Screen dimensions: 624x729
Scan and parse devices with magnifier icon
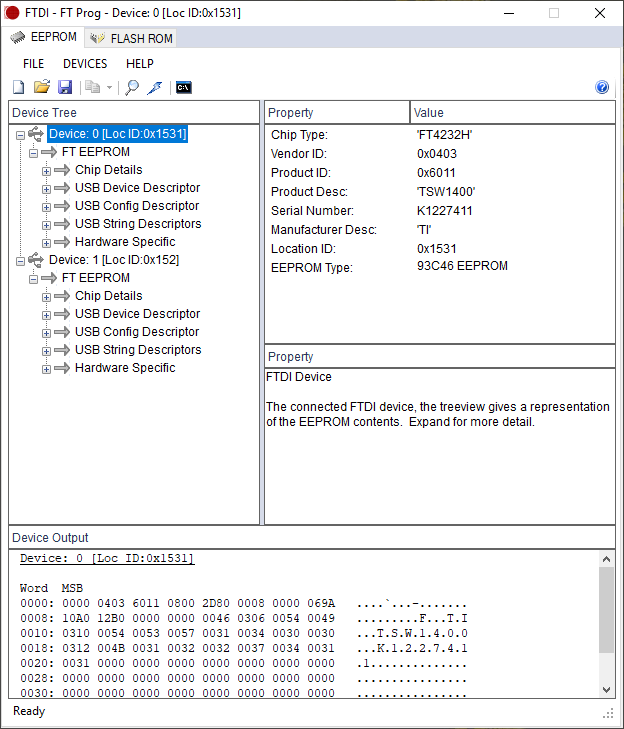click(132, 87)
